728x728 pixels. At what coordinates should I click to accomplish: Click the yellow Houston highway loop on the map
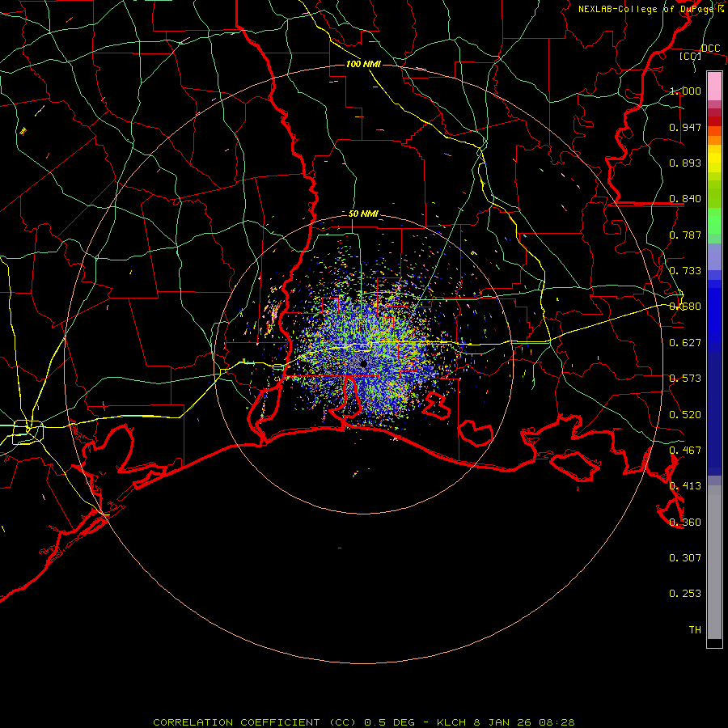pyautogui.click(x=28, y=432)
